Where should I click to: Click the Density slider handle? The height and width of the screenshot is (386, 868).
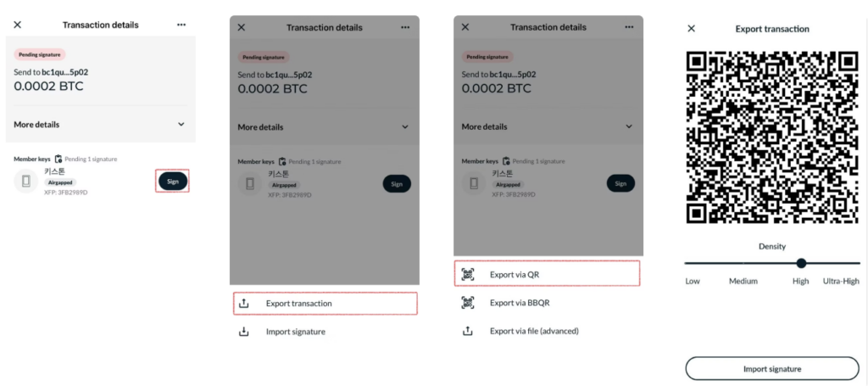click(x=801, y=263)
